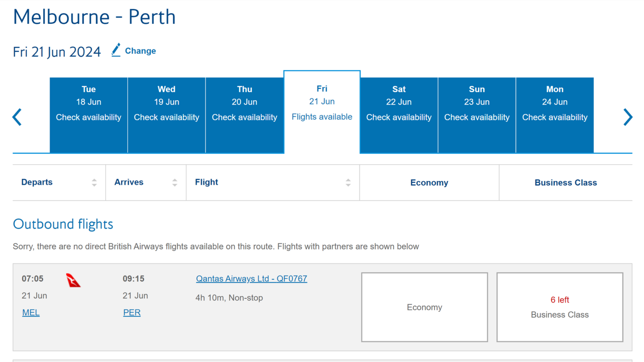644x362 pixels.
Task: Sort flights using the Arrives sort arrows
Action: (x=175, y=182)
